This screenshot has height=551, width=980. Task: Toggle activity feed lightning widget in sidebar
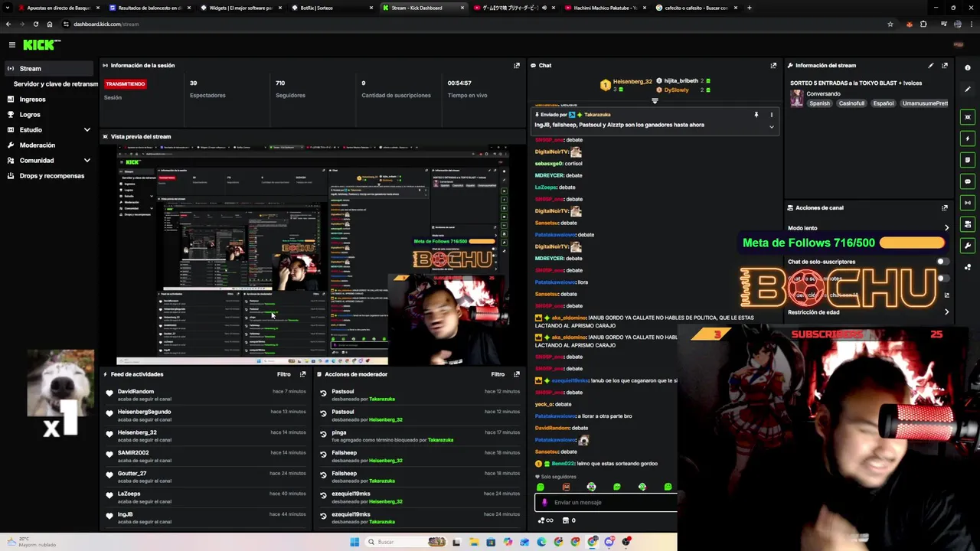click(x=968, y=139)
